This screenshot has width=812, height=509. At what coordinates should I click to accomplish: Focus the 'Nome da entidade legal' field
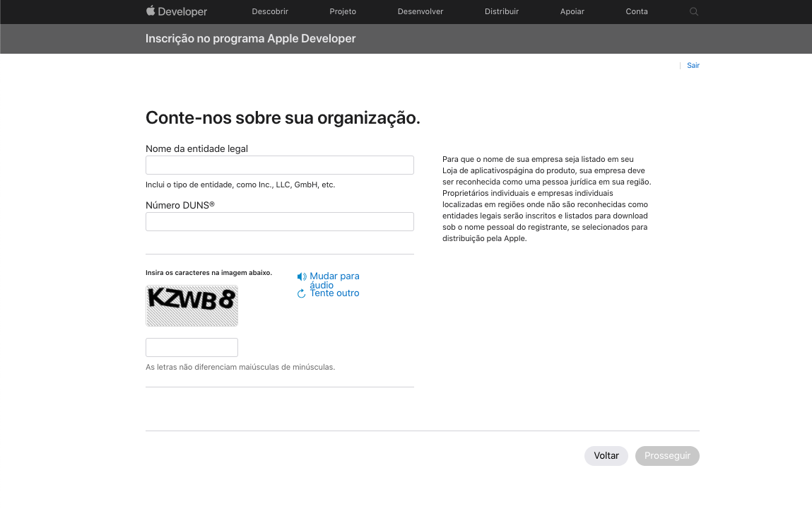click(279, 165)
